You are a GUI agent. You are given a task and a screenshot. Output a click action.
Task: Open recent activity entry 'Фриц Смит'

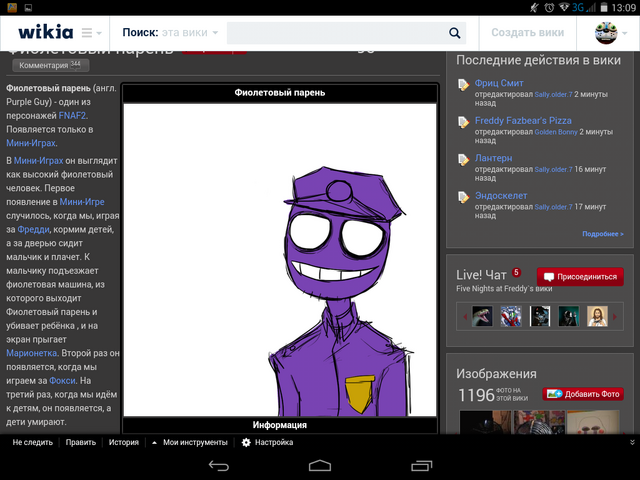pyautogui.click(x=499, y=83)
